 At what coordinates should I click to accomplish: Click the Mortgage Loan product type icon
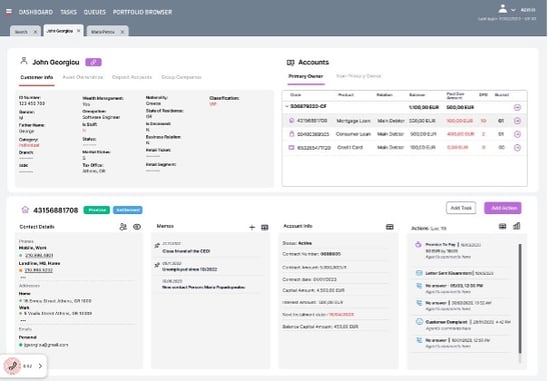[291, 121]
